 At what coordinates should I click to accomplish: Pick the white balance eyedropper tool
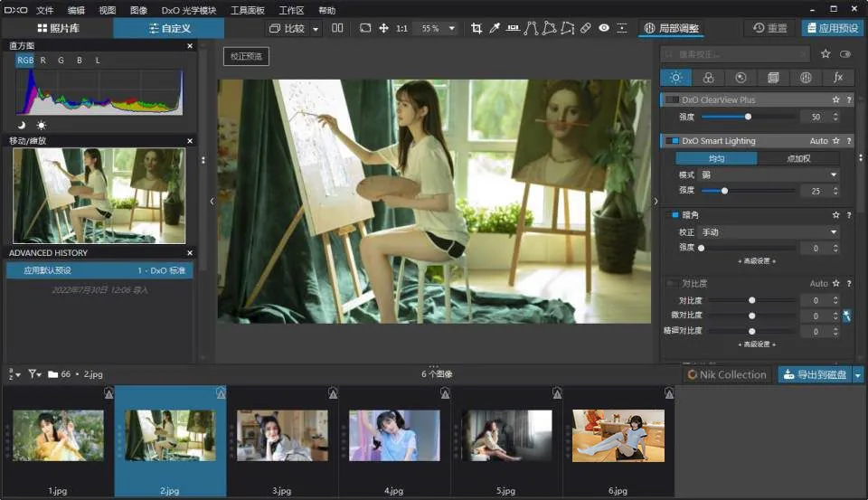coord(495,28)
